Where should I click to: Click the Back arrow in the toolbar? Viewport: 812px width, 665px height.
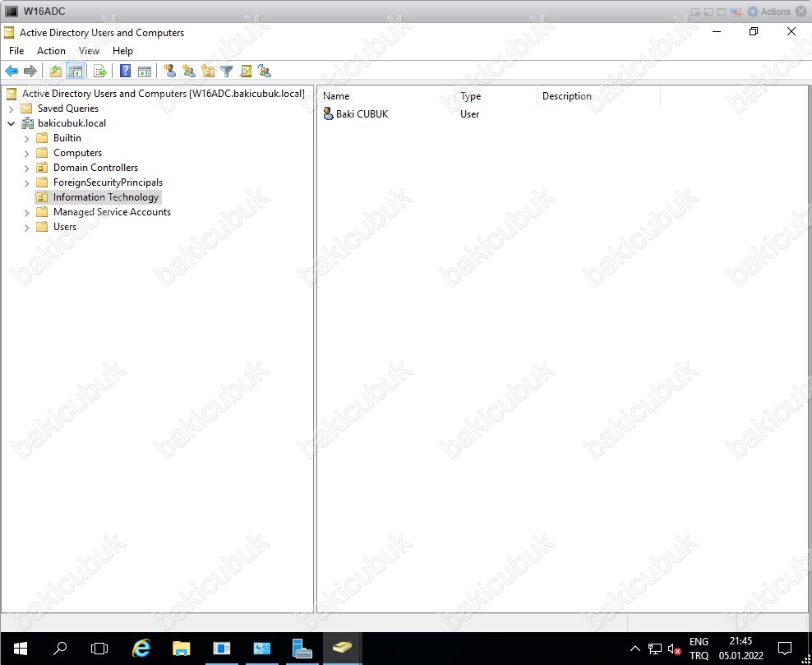click(x=12, y=72)
